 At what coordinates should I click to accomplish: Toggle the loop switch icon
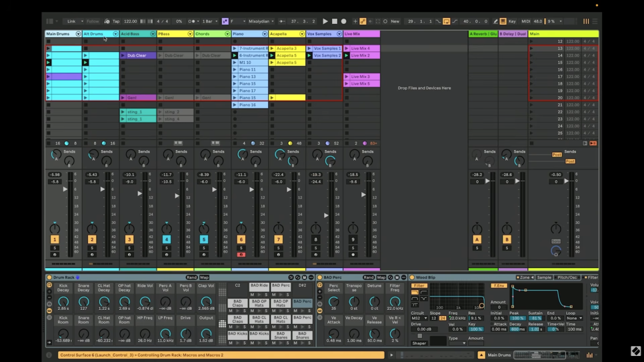[x=447, y=21]
